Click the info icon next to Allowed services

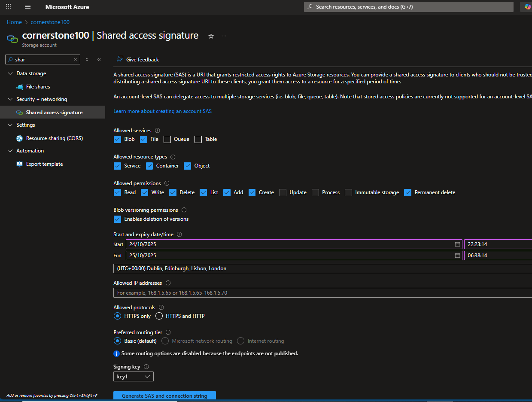point(157,131)
